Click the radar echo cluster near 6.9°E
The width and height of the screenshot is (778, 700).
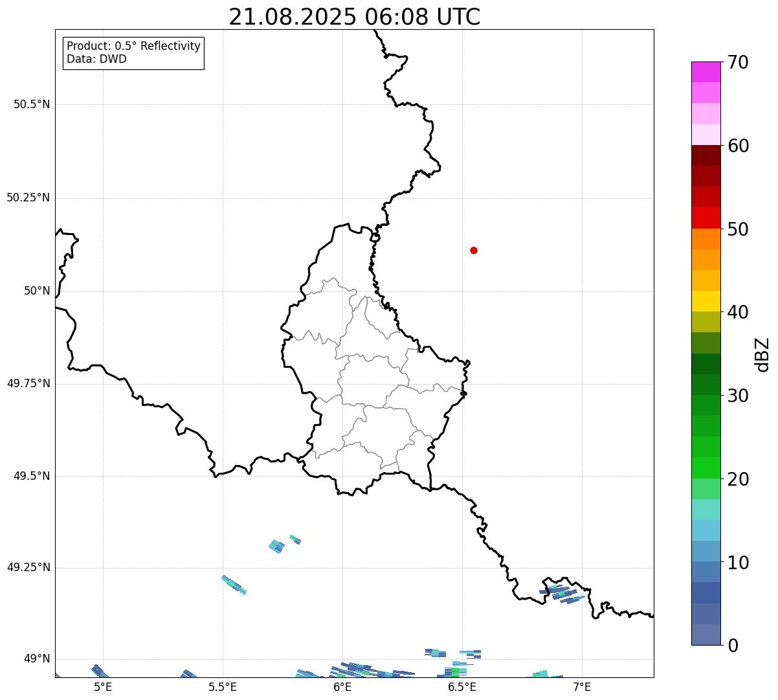(562, 593)
